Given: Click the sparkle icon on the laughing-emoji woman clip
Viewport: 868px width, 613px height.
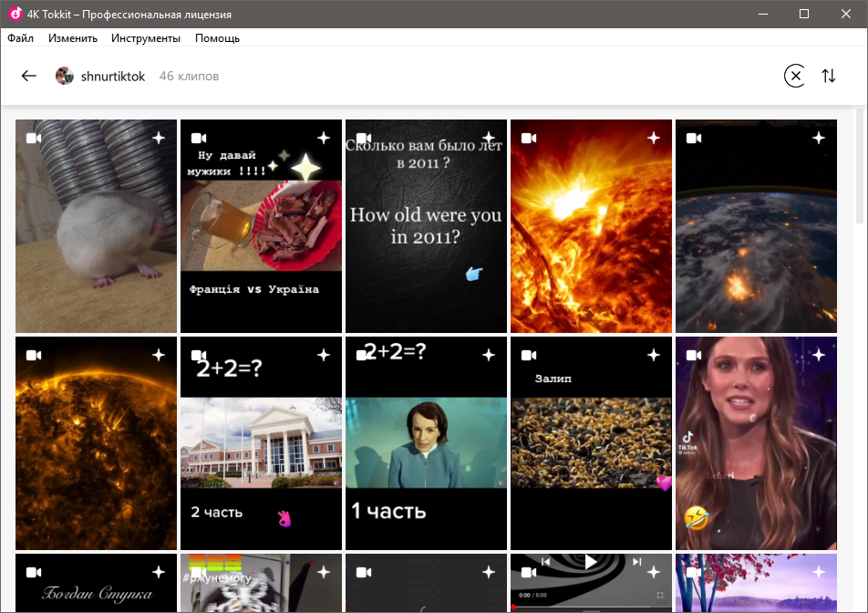Looking at the screenshot, I should tap(818, 355).
